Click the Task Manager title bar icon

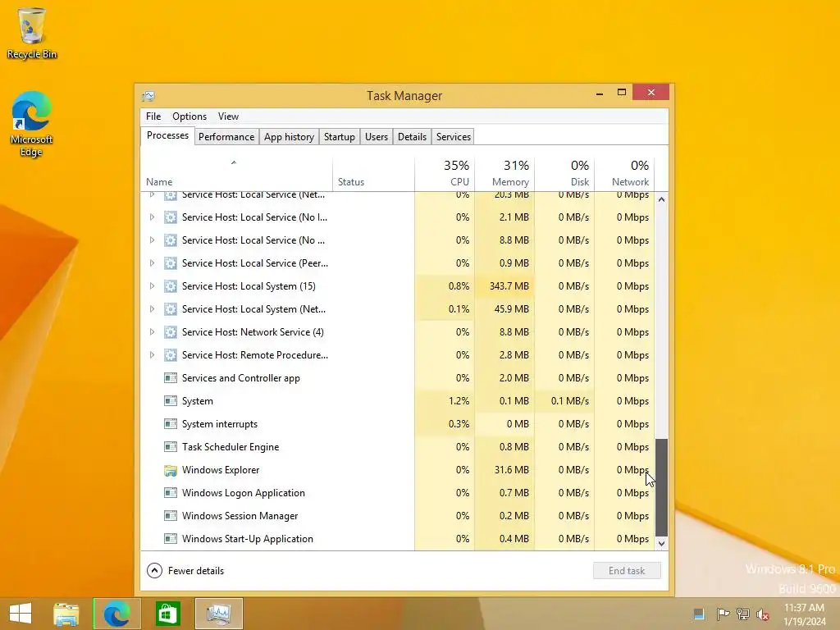click(x=148, y=96)
